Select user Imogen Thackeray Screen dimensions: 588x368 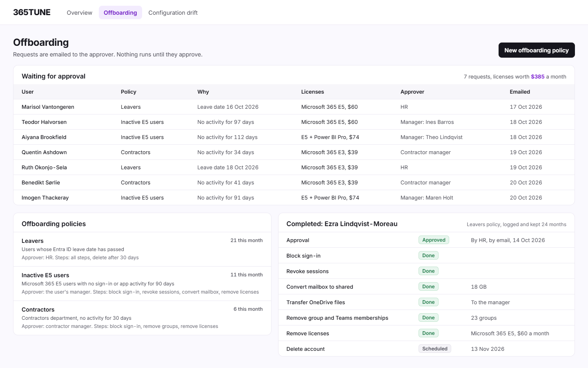point(45,197)
